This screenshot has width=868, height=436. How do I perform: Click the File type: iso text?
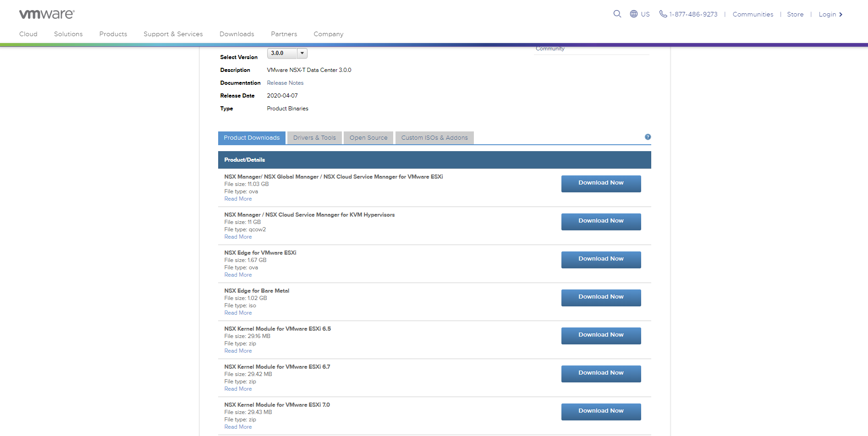(240, 305)
